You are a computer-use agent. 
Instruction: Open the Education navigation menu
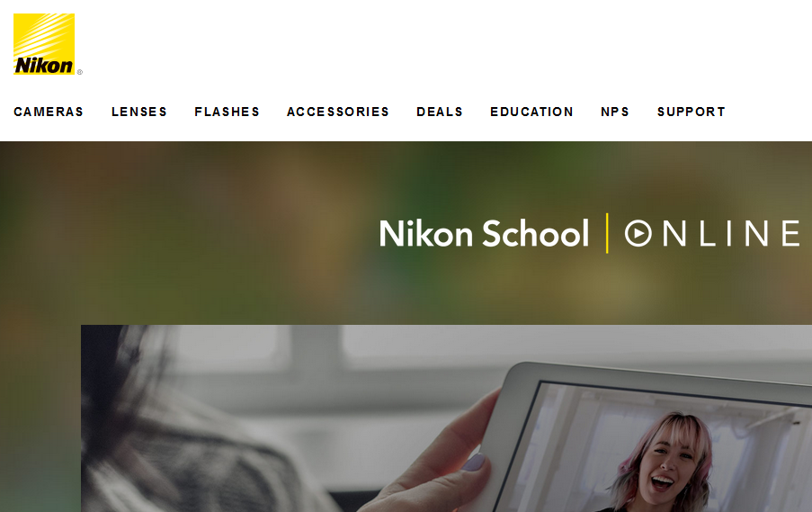point(531,112)
